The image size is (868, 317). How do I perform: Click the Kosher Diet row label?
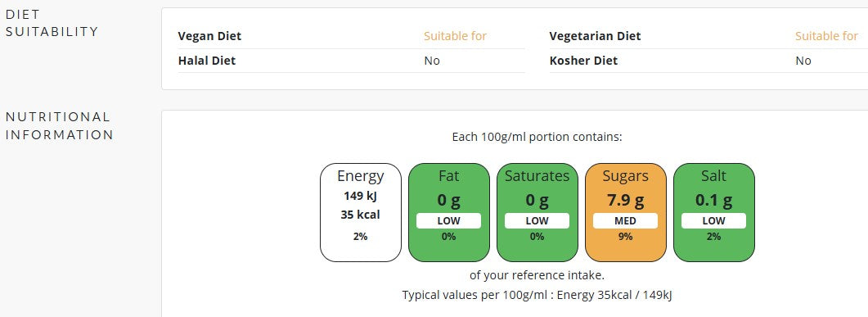pos(583,61)
